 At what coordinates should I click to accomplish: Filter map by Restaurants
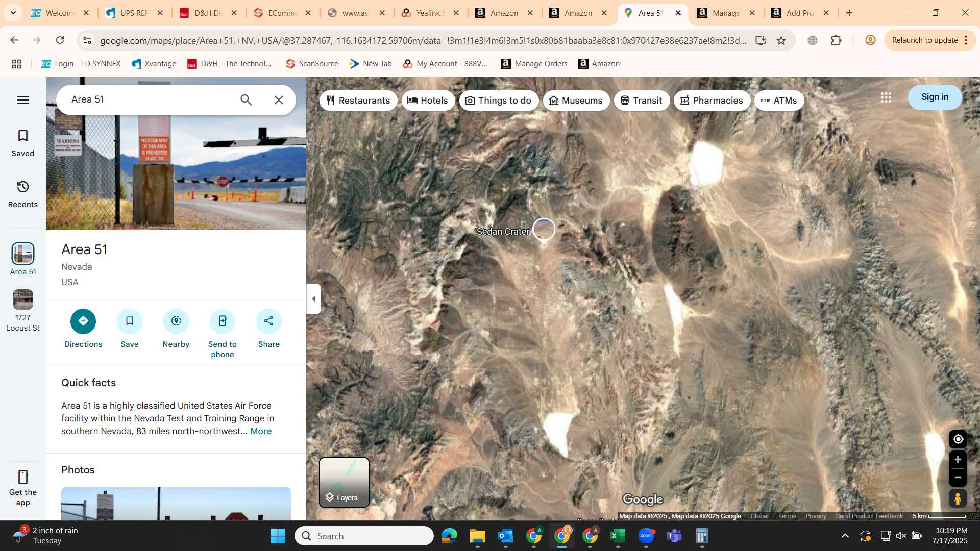(x=358, y=101)
